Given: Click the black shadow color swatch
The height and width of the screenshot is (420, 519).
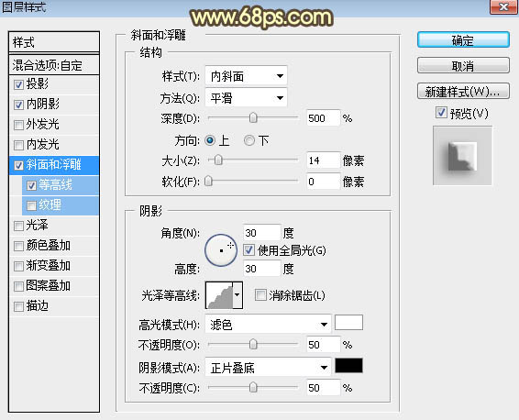Looking at the screenshot, I should tap(348, 366).
